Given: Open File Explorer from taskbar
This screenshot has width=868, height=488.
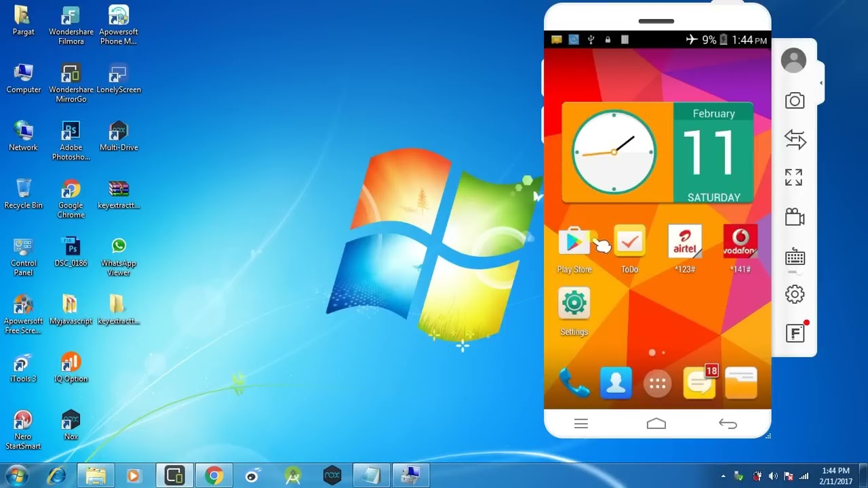Looking at the screenshot, I should point(96,476).
